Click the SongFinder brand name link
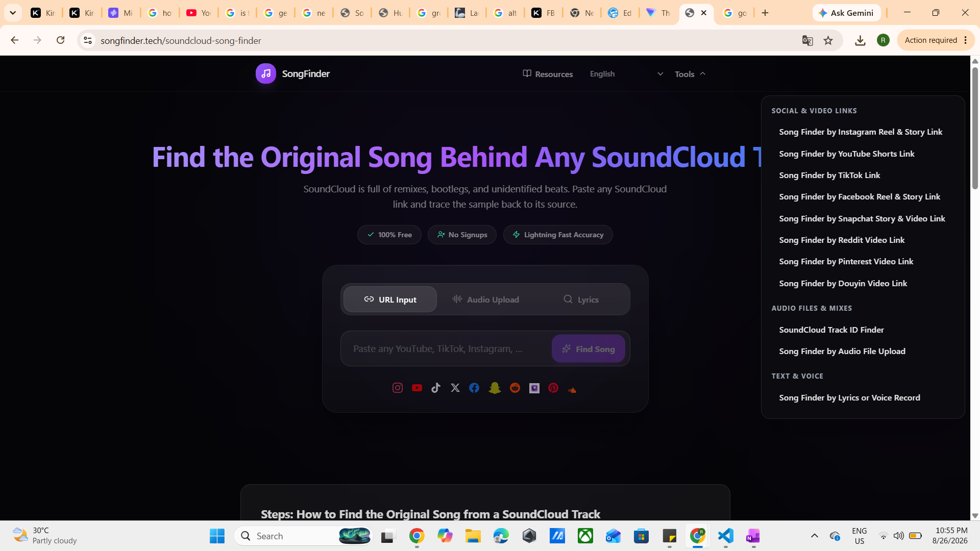The height and width of the screenshot is (551, 980). (x=306, y=74)
